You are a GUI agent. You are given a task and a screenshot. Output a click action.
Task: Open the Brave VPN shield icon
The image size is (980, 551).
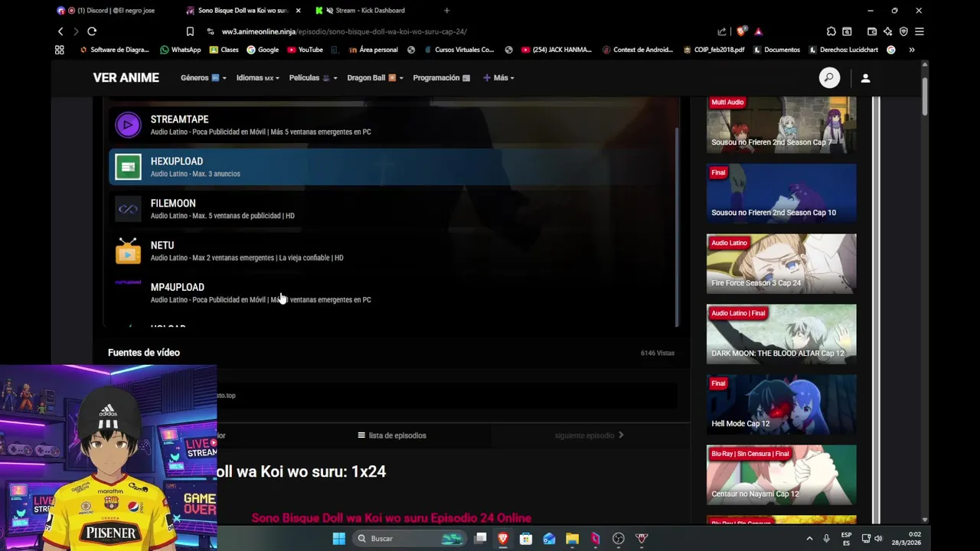coord(903,31)
